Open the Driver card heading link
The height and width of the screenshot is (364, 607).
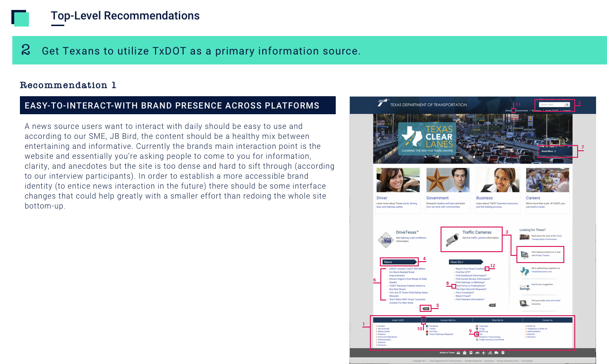(x=382, y=198)
